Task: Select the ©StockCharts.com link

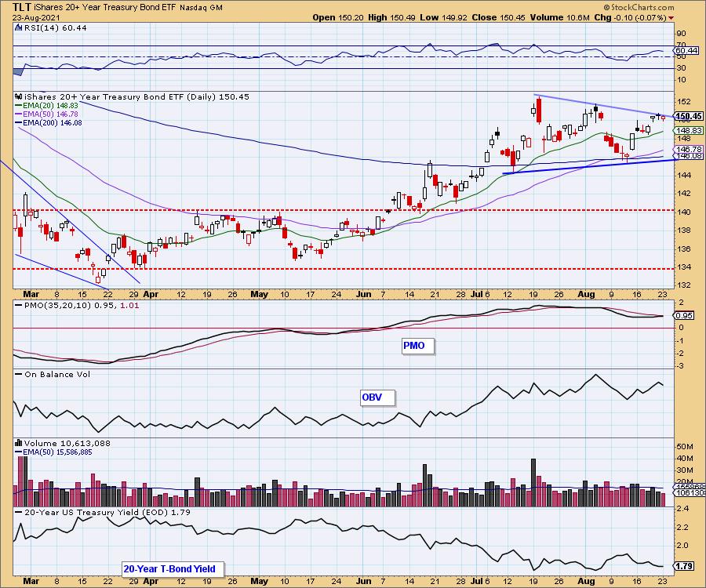Action: coord(639,7)
